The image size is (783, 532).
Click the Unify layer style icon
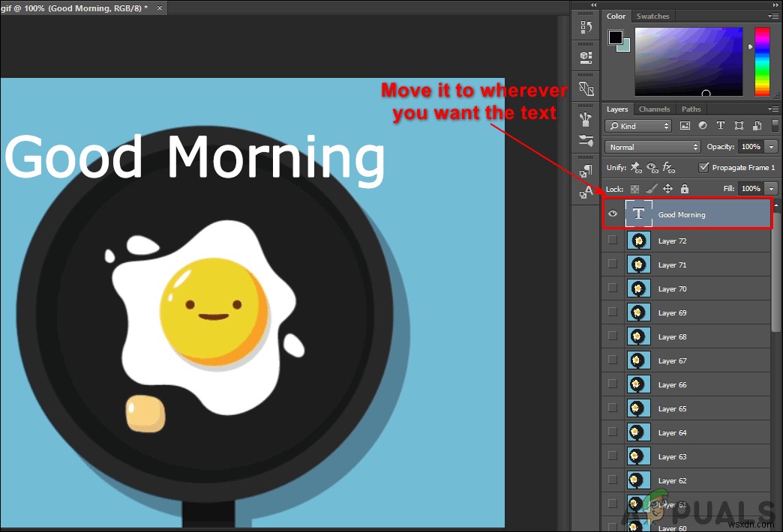pyautogui.click(x=667, y=168)
